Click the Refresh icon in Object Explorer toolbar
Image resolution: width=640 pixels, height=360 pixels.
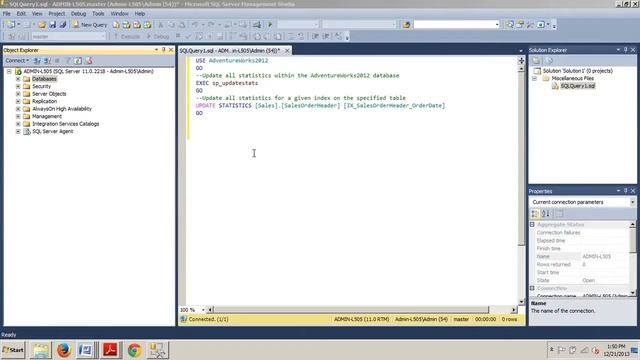click(78, 61)
